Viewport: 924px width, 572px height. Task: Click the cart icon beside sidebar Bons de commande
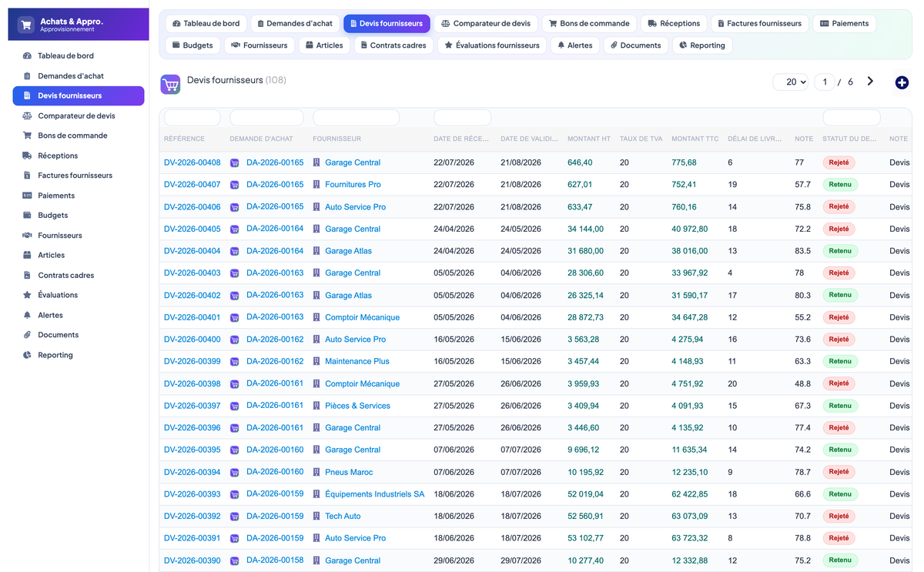pyautogui.click(x=28, y=135)
